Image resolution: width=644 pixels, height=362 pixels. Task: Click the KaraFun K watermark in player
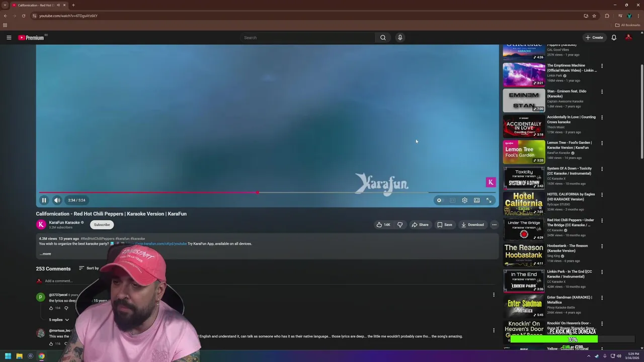(x=491, y=183)
